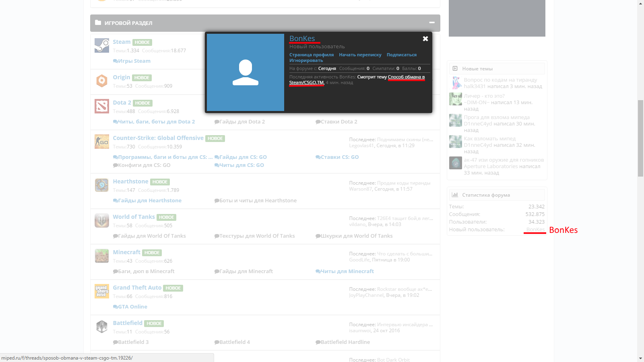Click the Новые темы panel icon

455,68
